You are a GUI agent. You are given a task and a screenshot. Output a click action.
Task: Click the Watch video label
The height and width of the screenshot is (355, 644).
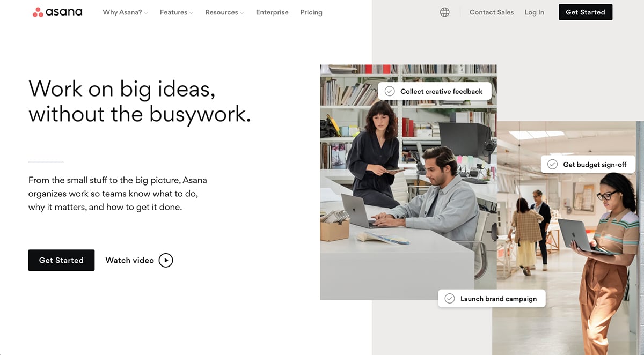point(130,260)
